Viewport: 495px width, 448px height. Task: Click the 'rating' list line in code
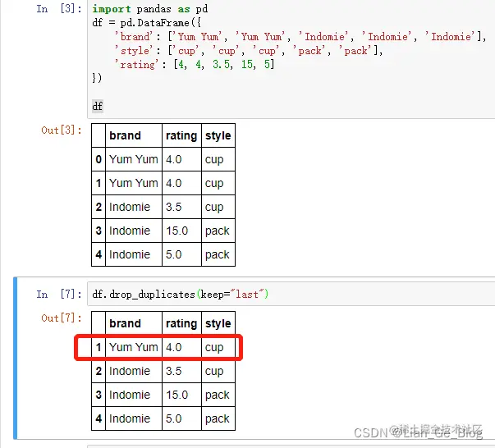click(195, 65)
